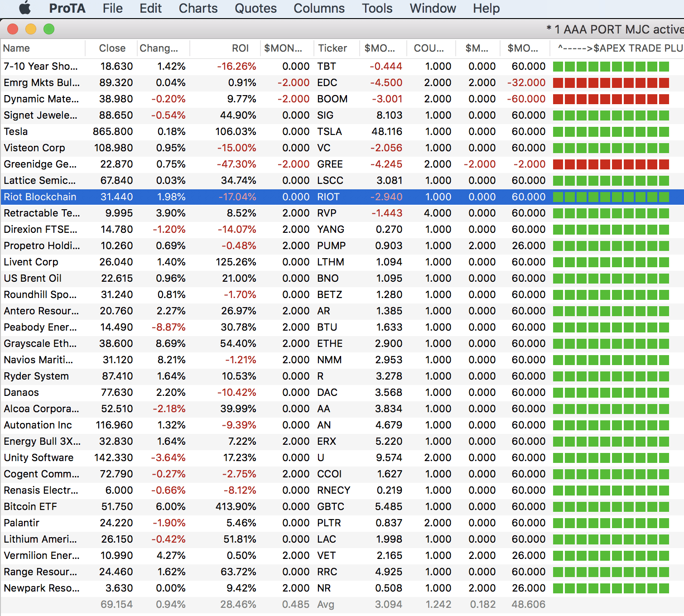Select the Autonation Inc row name

pyautogui.click(x=38, y=425)
